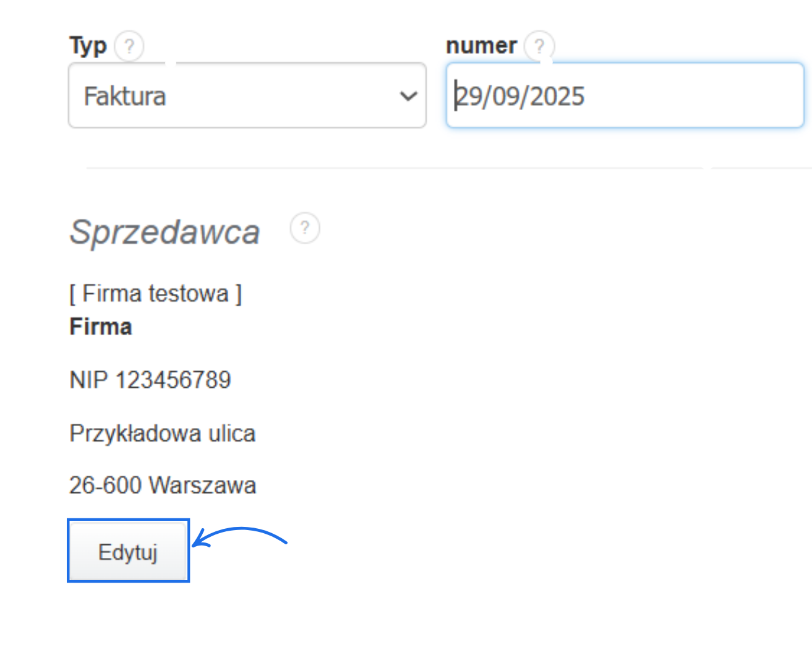Select the bold Firma label
Image resolution: width=812 pixels, height=668 pixels.
[101, 327]
